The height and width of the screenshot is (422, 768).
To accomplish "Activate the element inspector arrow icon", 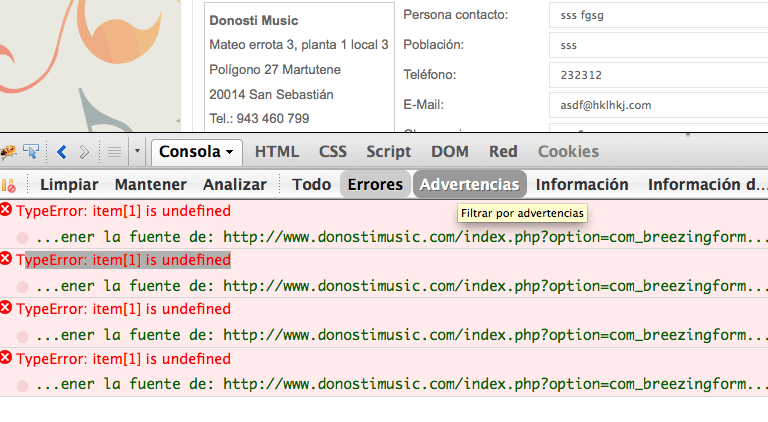I will point(31,152).
